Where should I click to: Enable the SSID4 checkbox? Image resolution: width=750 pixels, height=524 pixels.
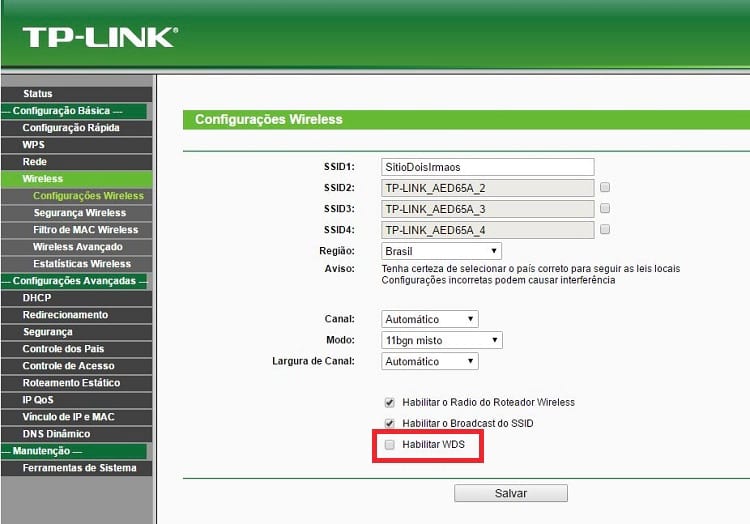pyautogui.click(x=605, y=229)
